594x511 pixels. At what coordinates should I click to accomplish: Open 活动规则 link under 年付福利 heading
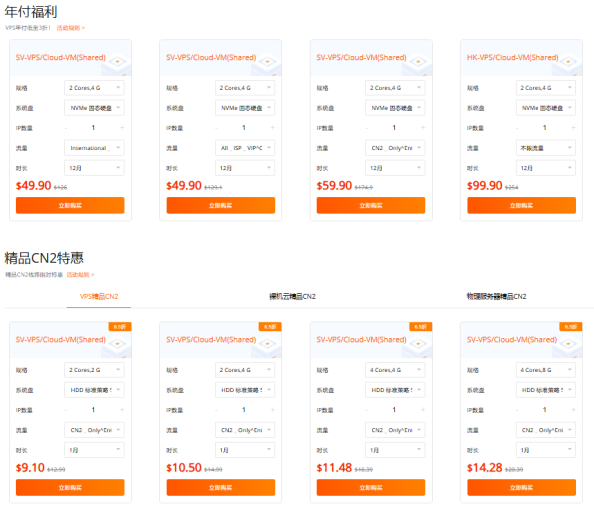[x=70, y=28]
